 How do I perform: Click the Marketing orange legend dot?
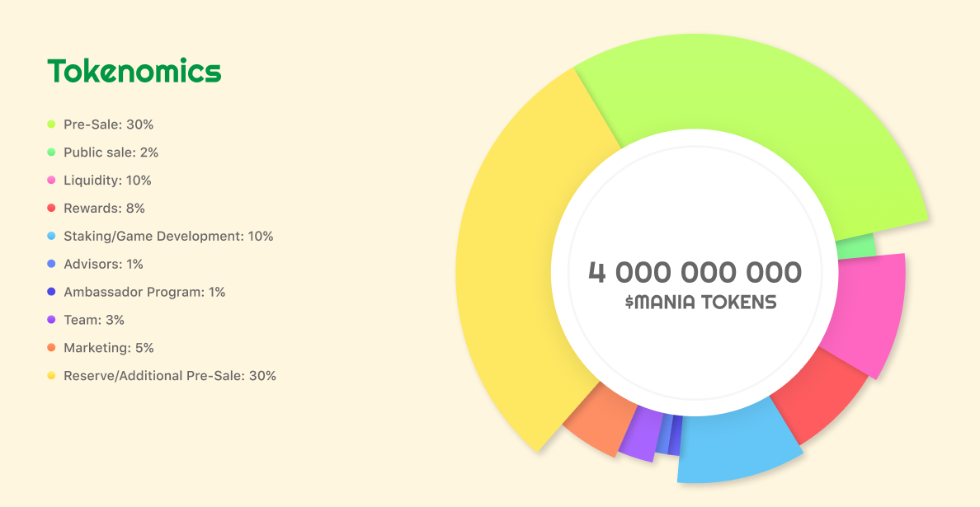pyautogui.click(x=51, y=348)
